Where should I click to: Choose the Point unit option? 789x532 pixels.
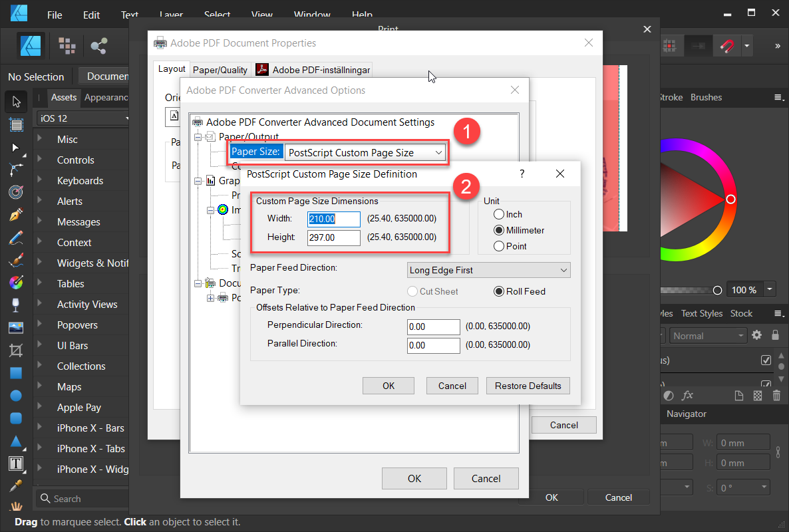[499, 246]
